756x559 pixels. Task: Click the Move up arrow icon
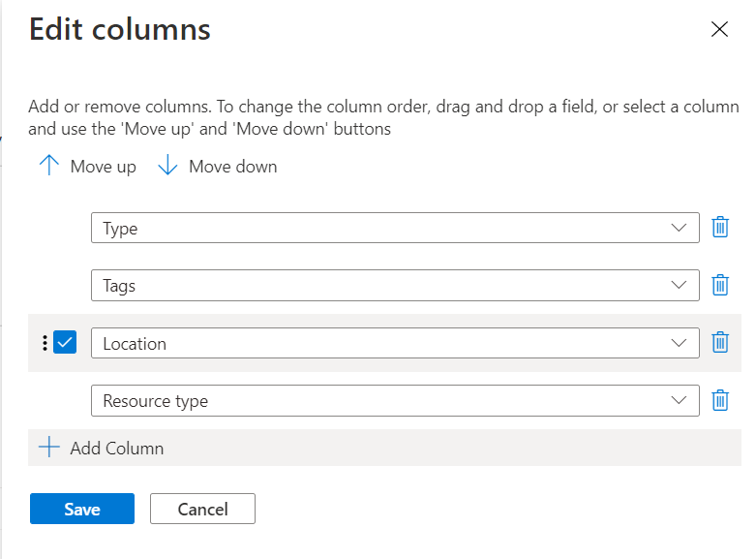[48, 166]
